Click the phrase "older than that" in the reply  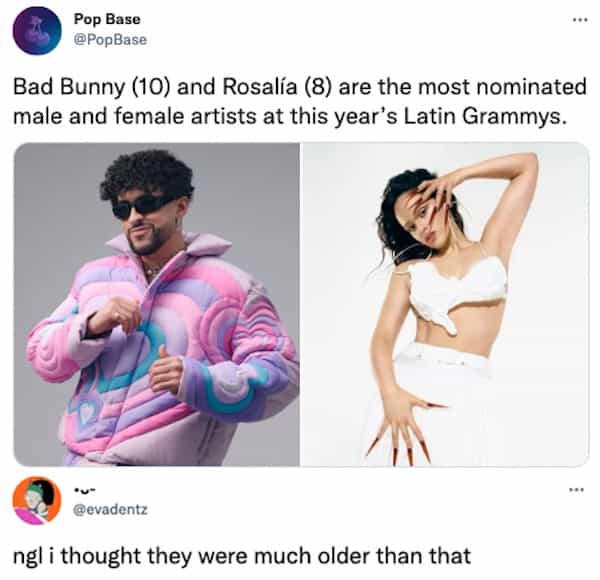click(x=394, y=555)
